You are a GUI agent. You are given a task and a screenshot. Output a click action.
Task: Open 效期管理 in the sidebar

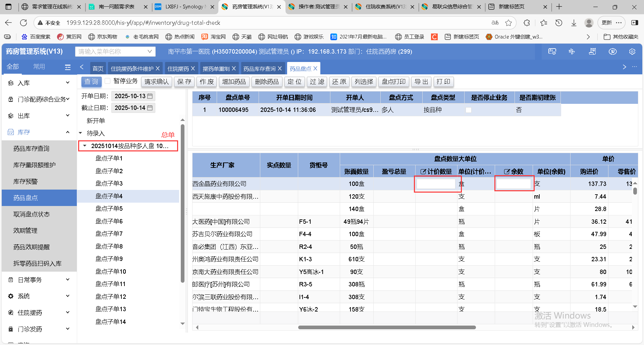pyautogui.click(x=39, y=230)
